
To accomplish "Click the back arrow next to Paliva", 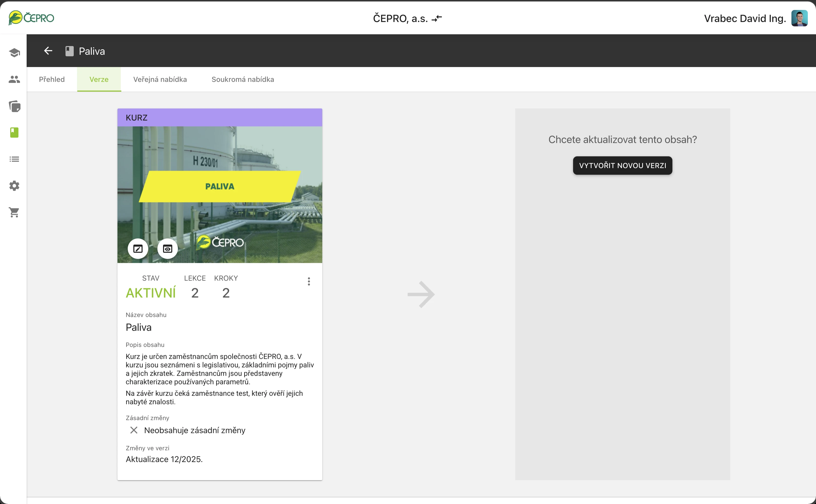I will 48,51.
